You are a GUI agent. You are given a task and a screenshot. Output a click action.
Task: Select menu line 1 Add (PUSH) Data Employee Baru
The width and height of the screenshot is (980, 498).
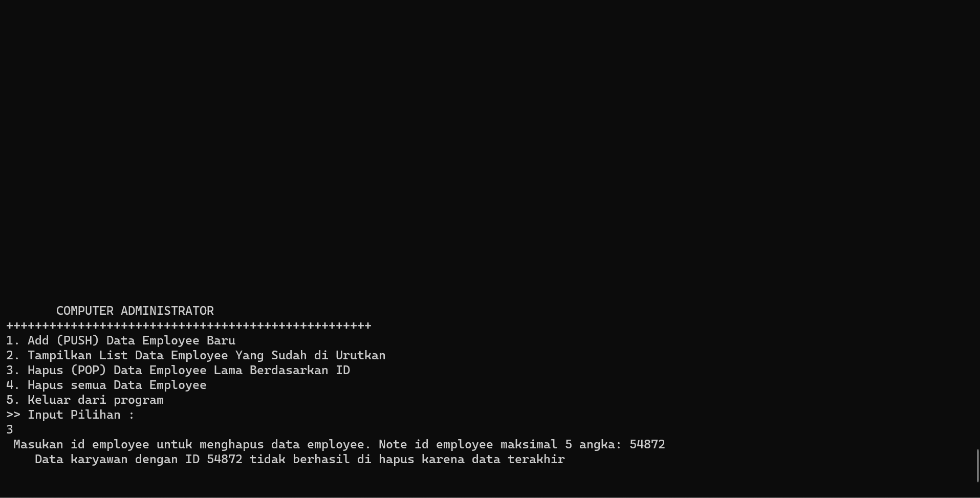121,340
